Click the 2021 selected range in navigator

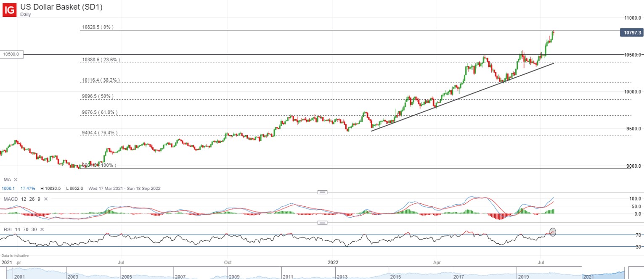603,273
